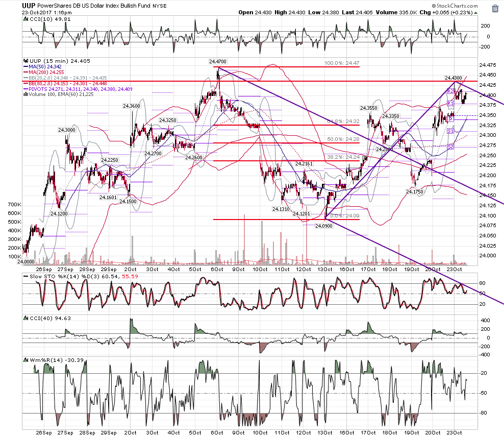This screenshot has height=437, width=504.
Task: Select the R2 pivot marker
Action: pos(450,91)
